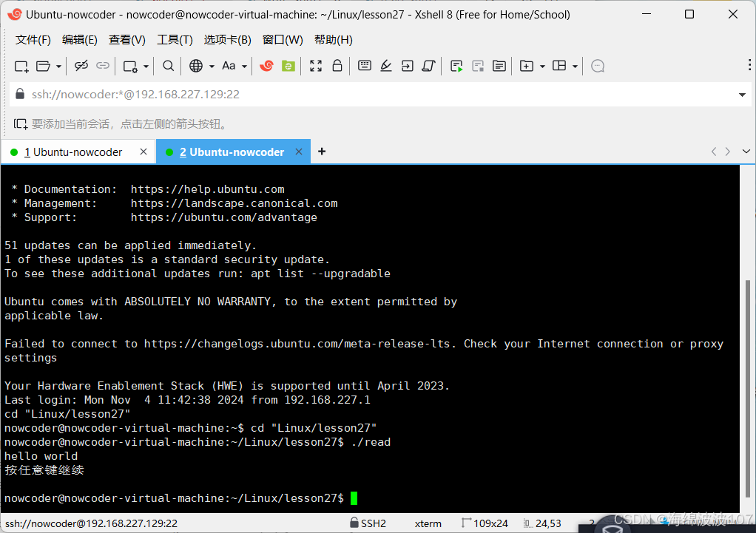Viewport: 756px width, 533px height.
Task: Expand the globe encoding dropdown arrow
Action: coord(212,67)
